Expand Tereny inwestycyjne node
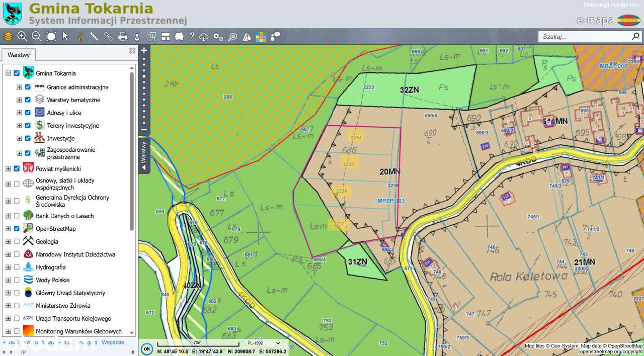Image resolution: width=644 pixels, height=356 pixels. 19,125
